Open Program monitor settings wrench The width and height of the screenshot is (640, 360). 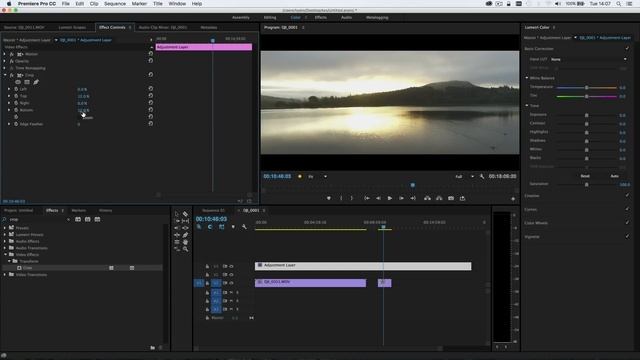pos(482,176)
